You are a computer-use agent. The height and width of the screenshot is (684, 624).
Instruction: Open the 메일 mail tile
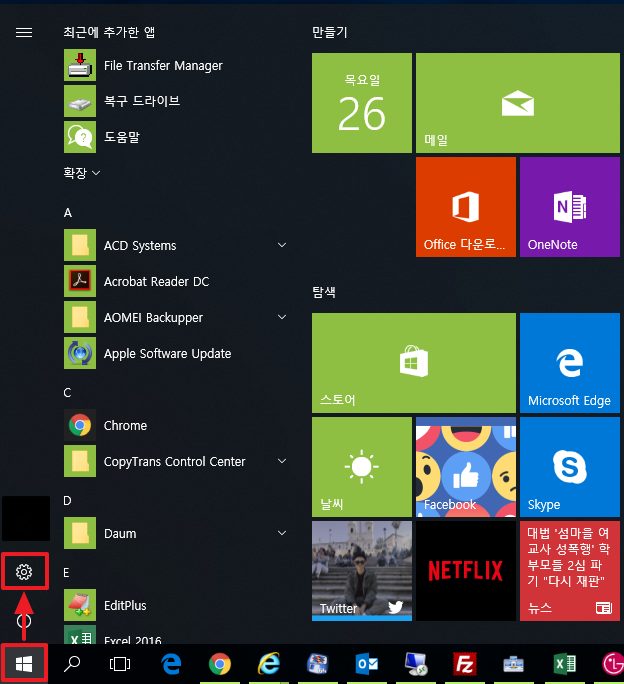(x=518, y=103)
